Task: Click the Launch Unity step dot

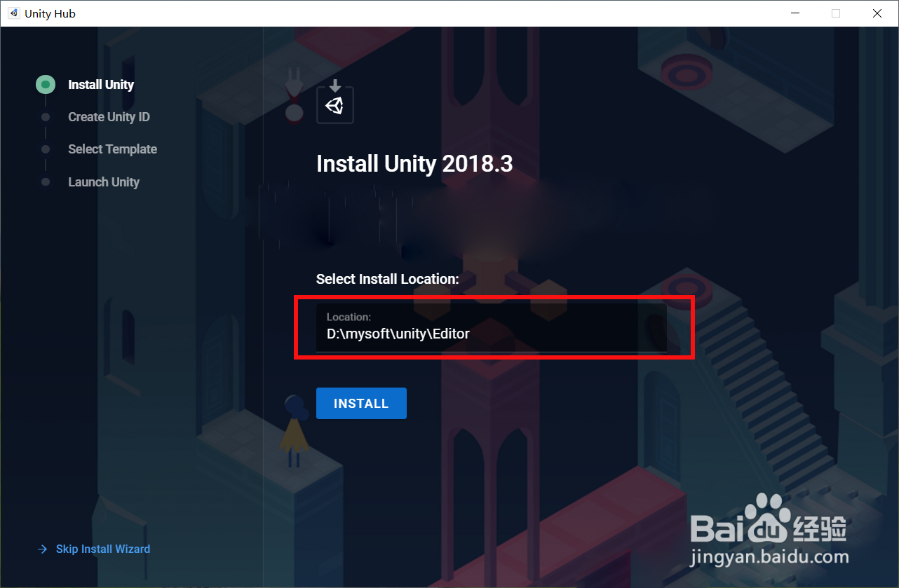Action: (x=46, y=182)
